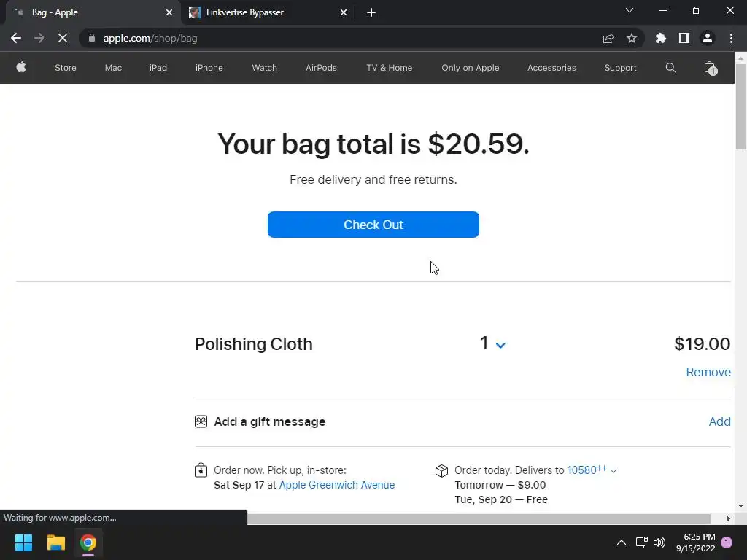The height and width of the screenshot is (560, 747).
Task: Open the Windows Start menu
Action: 23,542
